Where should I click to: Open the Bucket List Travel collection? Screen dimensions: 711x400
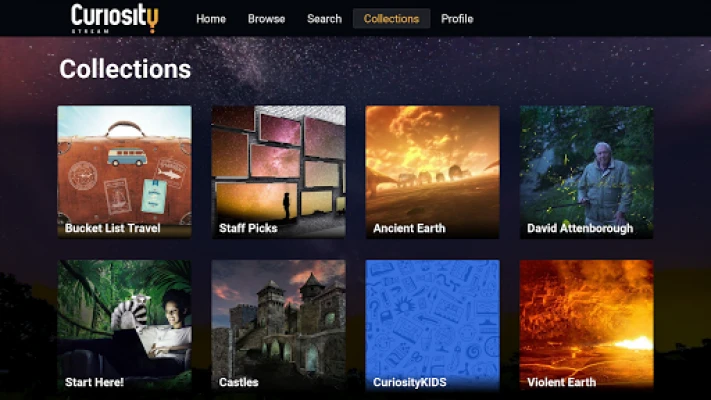pyautogui.click(x=125, y=172)
